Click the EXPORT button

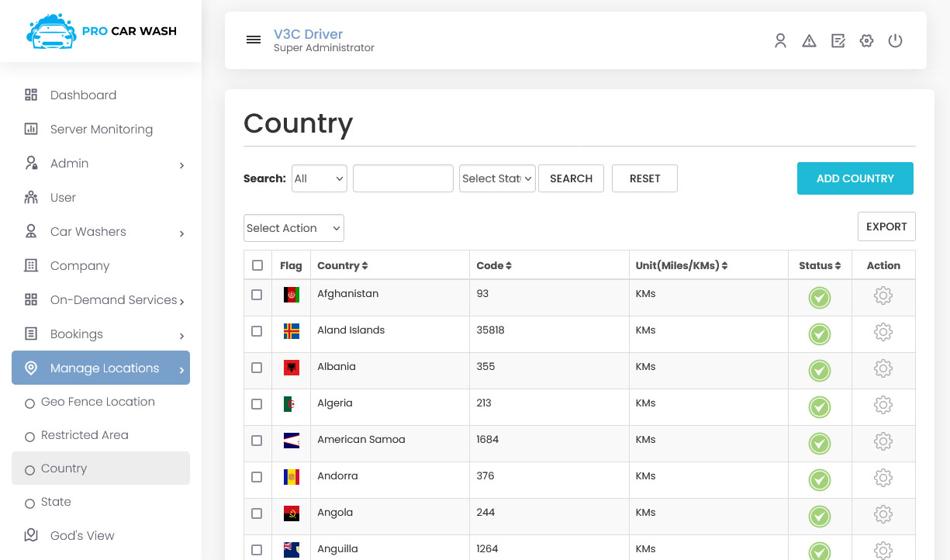[x=886, y=226]
